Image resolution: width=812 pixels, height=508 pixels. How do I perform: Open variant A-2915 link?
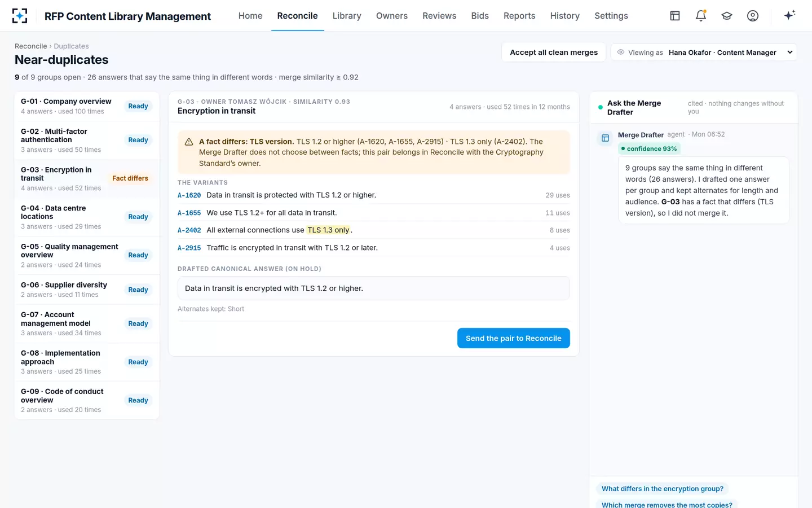pos(189,248)
